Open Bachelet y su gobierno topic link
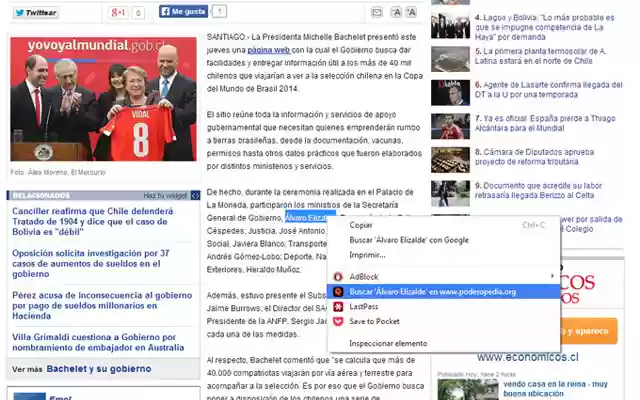Image resolution: width=640 pixels, height=400 pixels. [x=99, y=369]
